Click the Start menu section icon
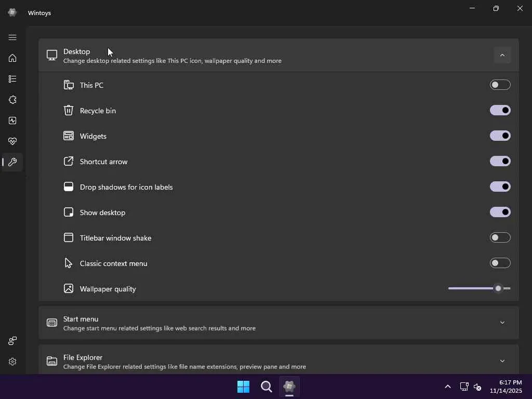 point(52,323)
